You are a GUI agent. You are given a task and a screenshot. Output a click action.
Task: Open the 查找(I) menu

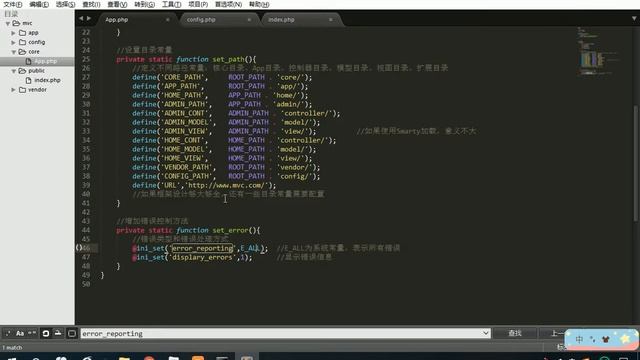pos(91,4)
